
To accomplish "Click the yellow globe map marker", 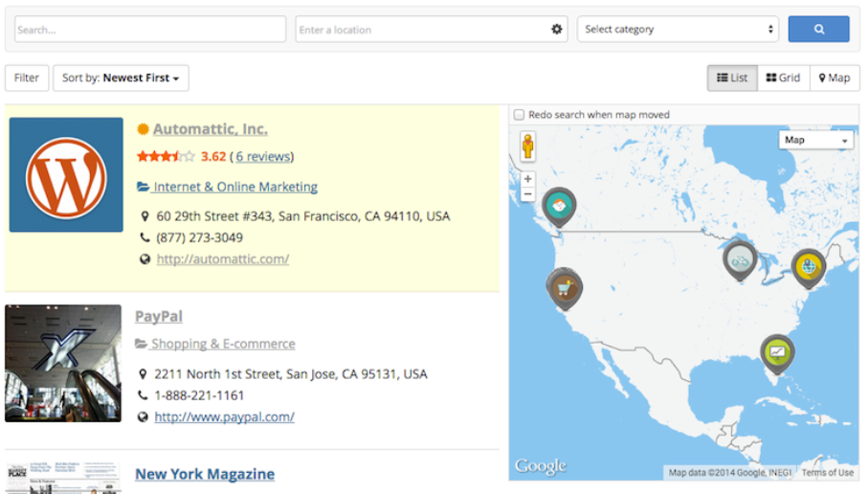I will (x=809, y=267).
